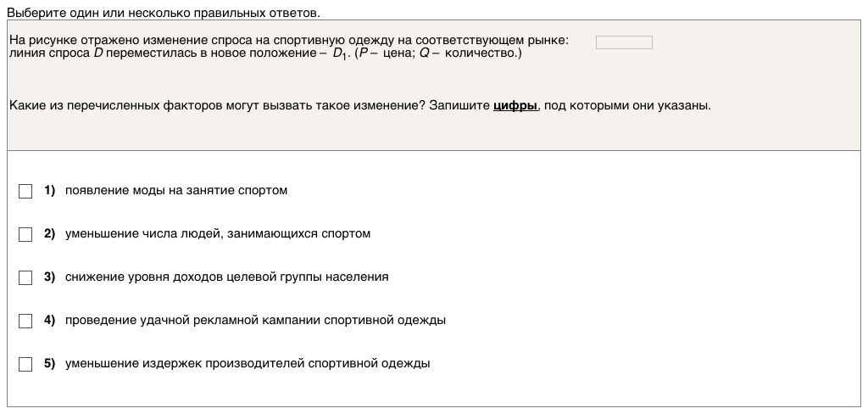This screenshot has width=868, height=414.
Task: Click the bold number '1)' label
Action: [49, 191]
